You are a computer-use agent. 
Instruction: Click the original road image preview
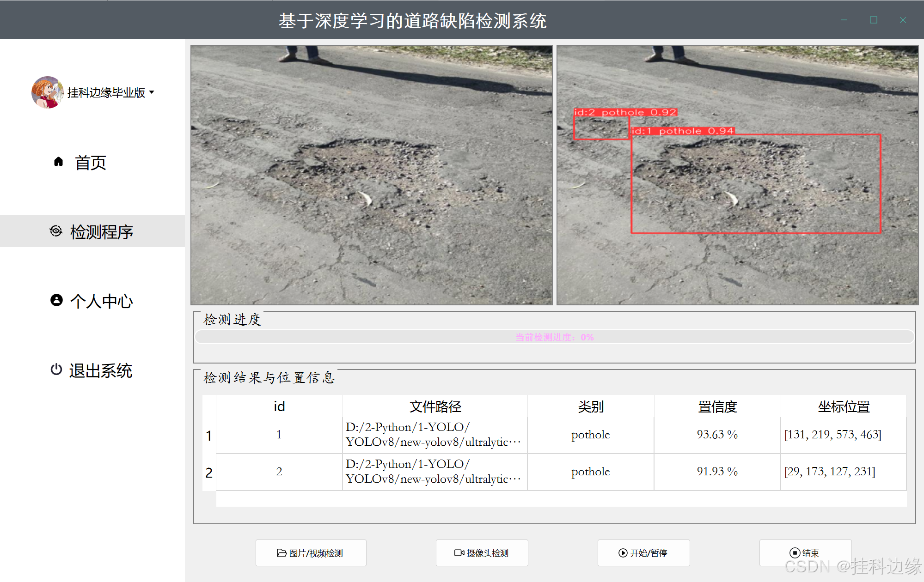click(371, 175)
